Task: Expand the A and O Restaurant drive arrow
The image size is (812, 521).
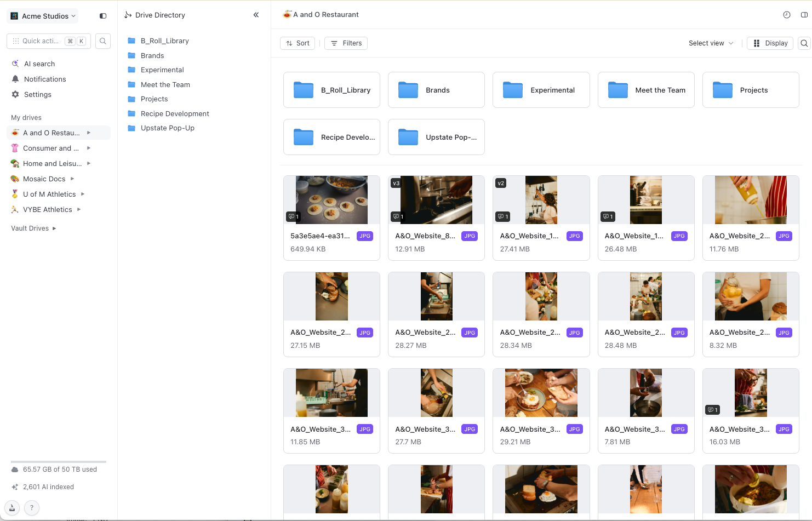Action: pyautogui.click(x=89, y=133)
